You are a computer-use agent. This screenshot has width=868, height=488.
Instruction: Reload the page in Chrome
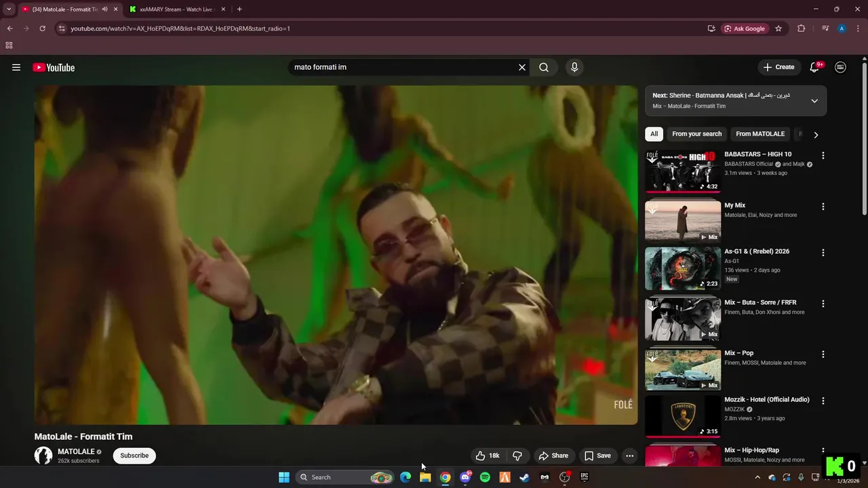click(x=42, y=28)
